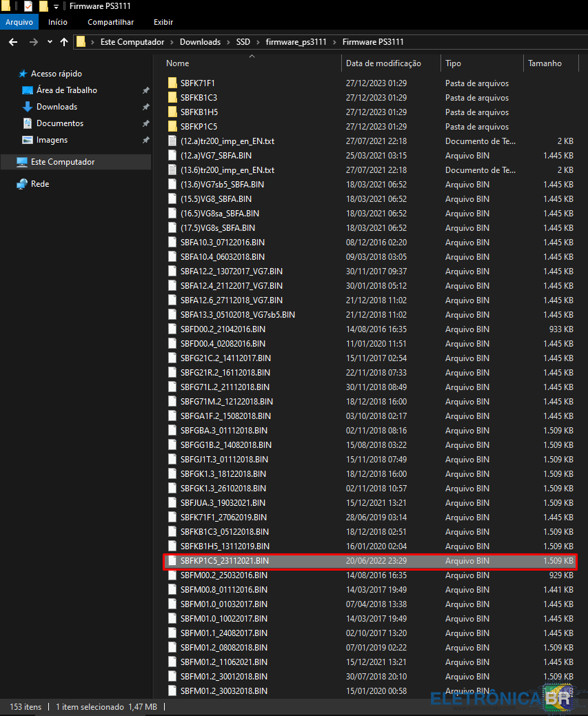The width and height of the screenshot is (588, 716).
Task: Open the Arquivo menu
Action: pos(19,22)
